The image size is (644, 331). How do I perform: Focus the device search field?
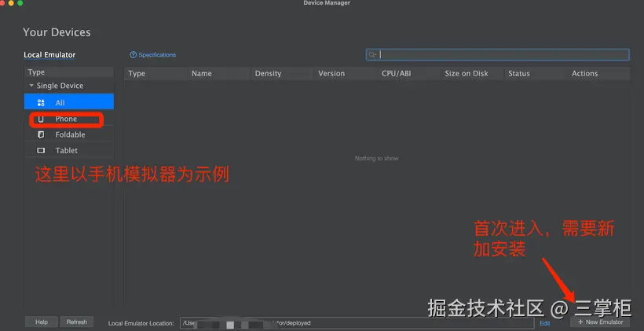(497, 55)
